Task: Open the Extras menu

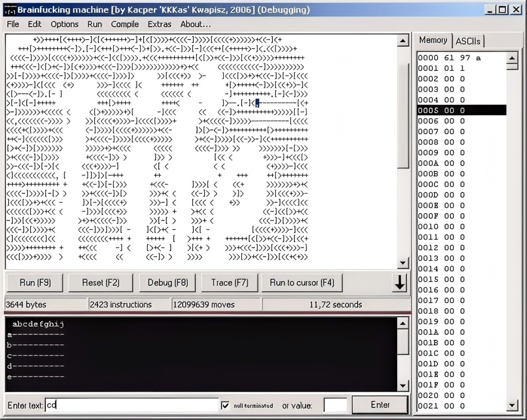Action: (x=159, y=24)
